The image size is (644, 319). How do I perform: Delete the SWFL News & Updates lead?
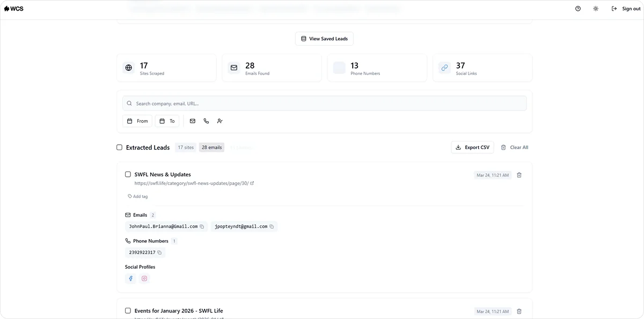(519, 175)
